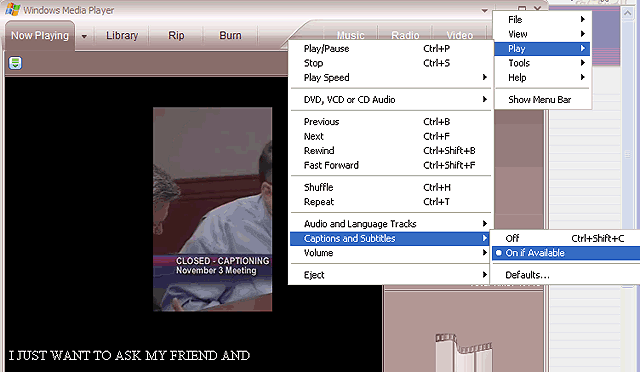Expand the Play Speed submenu
The width and height of the screenshot is (640, 372).
[x=390, y=78]
